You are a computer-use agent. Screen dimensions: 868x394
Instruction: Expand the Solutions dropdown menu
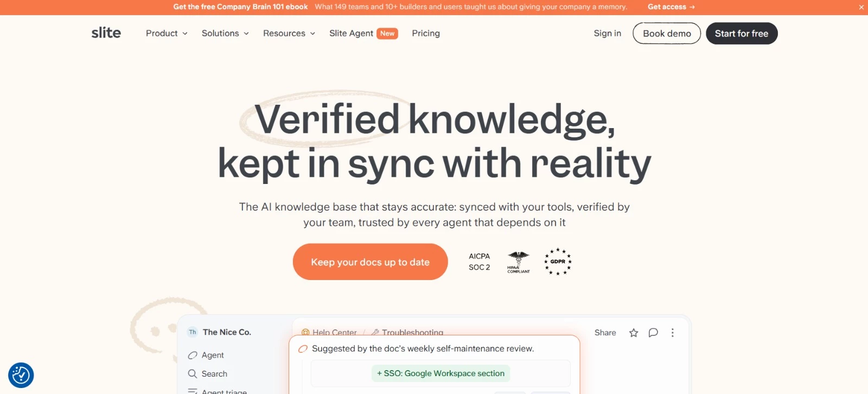pos(225,33)
